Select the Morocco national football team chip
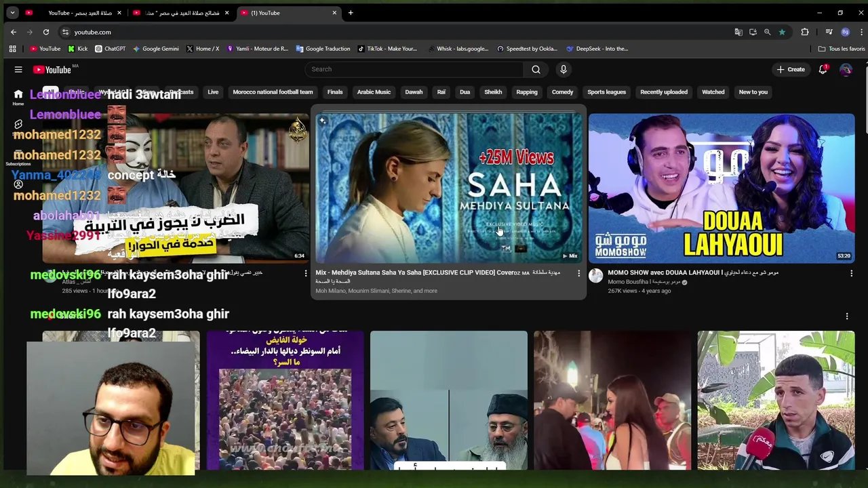The height and width of the screenshot is (488, 868). pos(273,92)
